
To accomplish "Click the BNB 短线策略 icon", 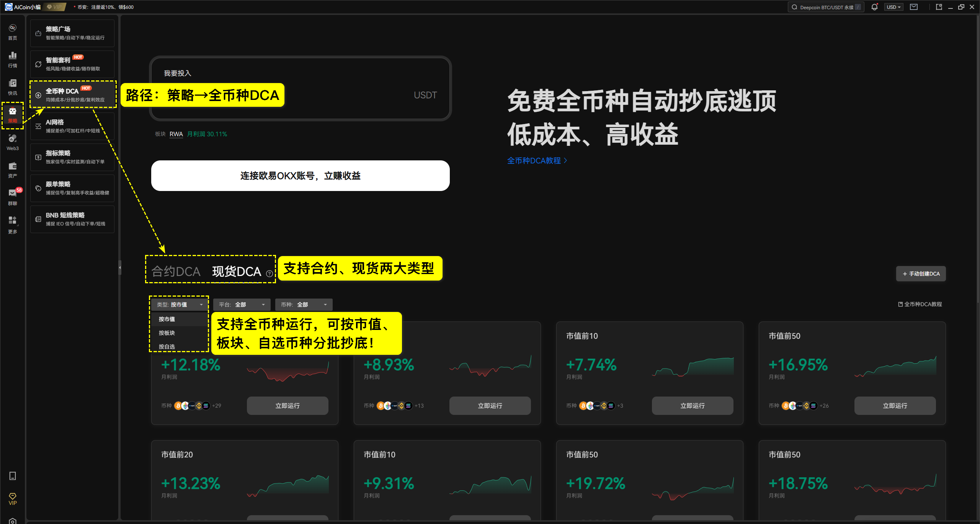I will pos(38,219).
